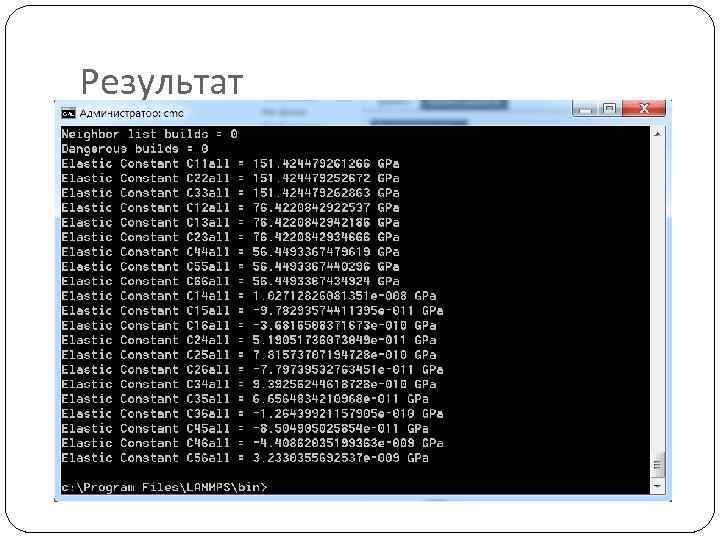Viewport: 720px width, 540px height.
Task: Click the command prompt line c:\Program Files\LAMMPS\bin>
Action: pos(164,487)
